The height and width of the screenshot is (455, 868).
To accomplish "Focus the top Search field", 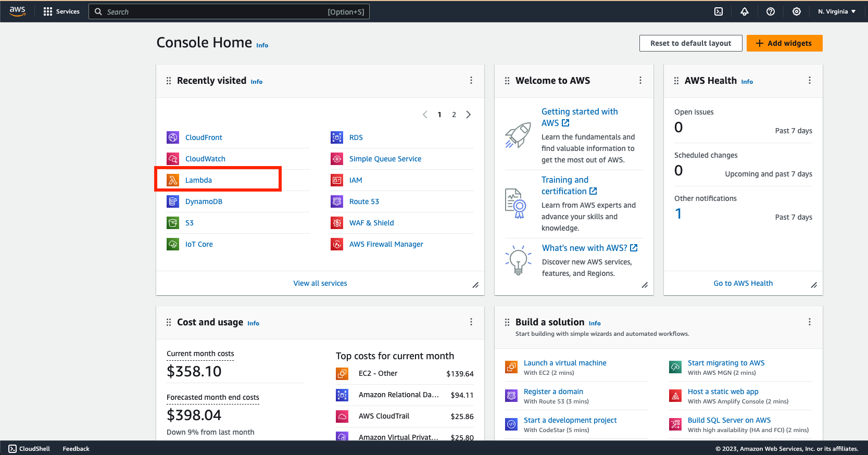I will click(x=229, y=11).
